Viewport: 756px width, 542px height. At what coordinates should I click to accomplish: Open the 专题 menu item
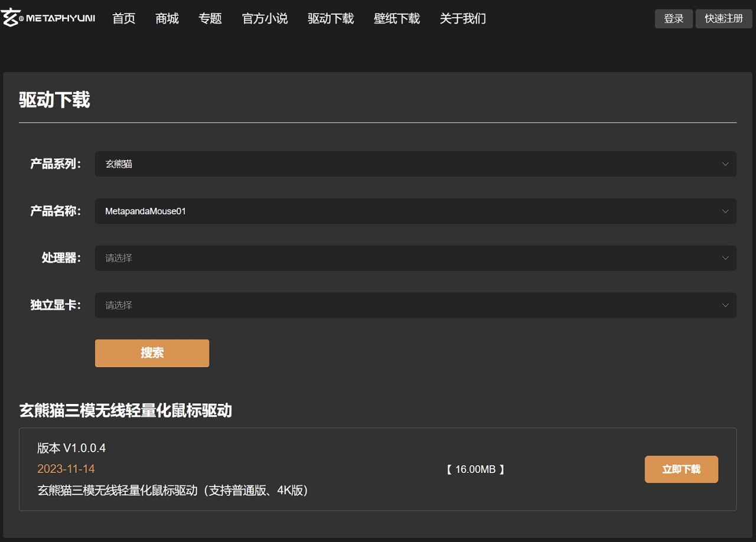(210, 19)
